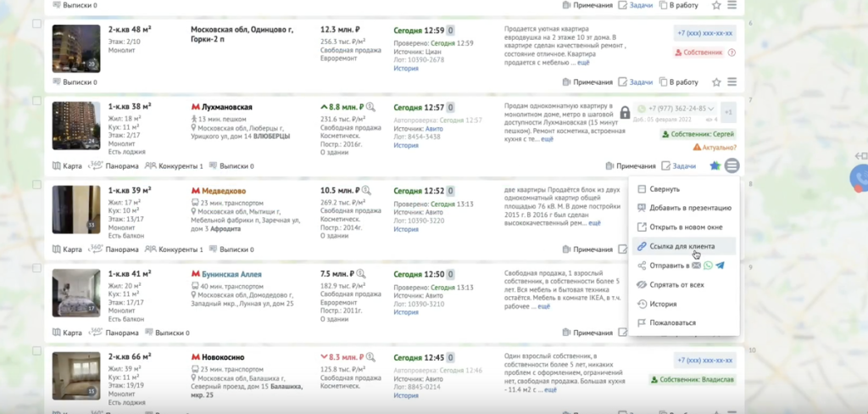This screenshot has height=414, width=868.
Task: Choose Свернуть in the context menu
Action: click(x=684, y=189)
